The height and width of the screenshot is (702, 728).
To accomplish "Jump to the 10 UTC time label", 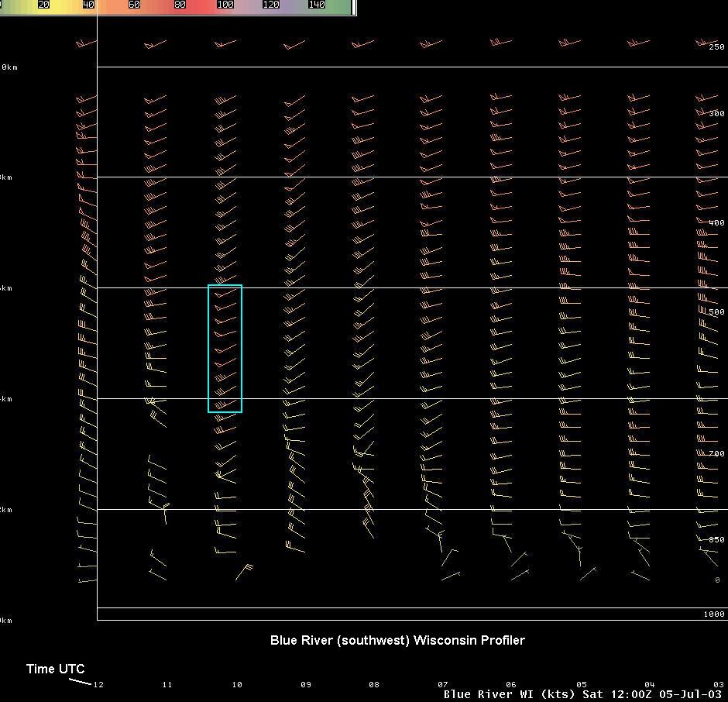I will click(x=237, y=685).
